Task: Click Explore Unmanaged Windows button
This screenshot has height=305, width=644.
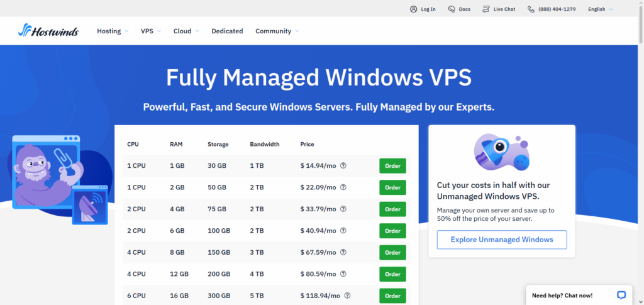Action: (x=501, y=240)
